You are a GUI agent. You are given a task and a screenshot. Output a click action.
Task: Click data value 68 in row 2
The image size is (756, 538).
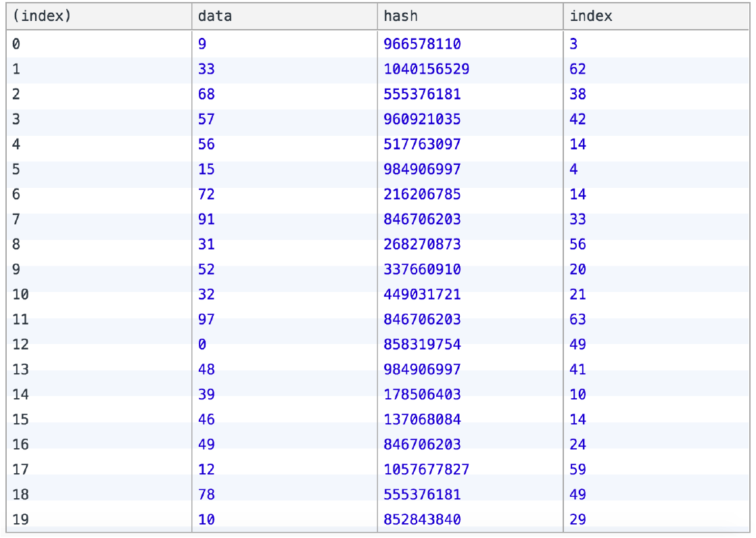pos(206,95)
